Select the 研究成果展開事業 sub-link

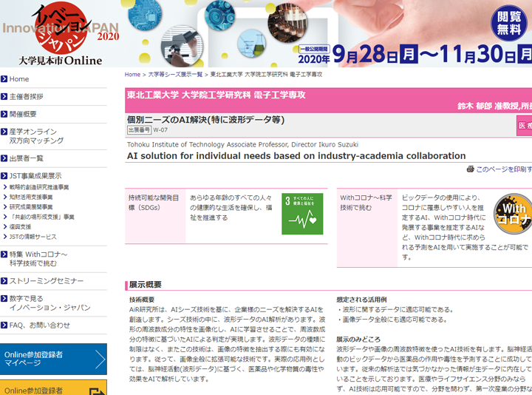[x=31, y=207]
